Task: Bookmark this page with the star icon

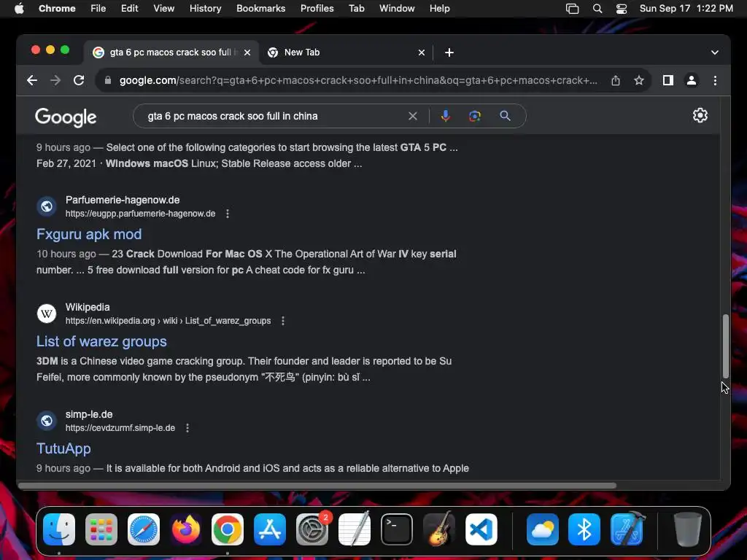Action: click(x=639, y=80)
